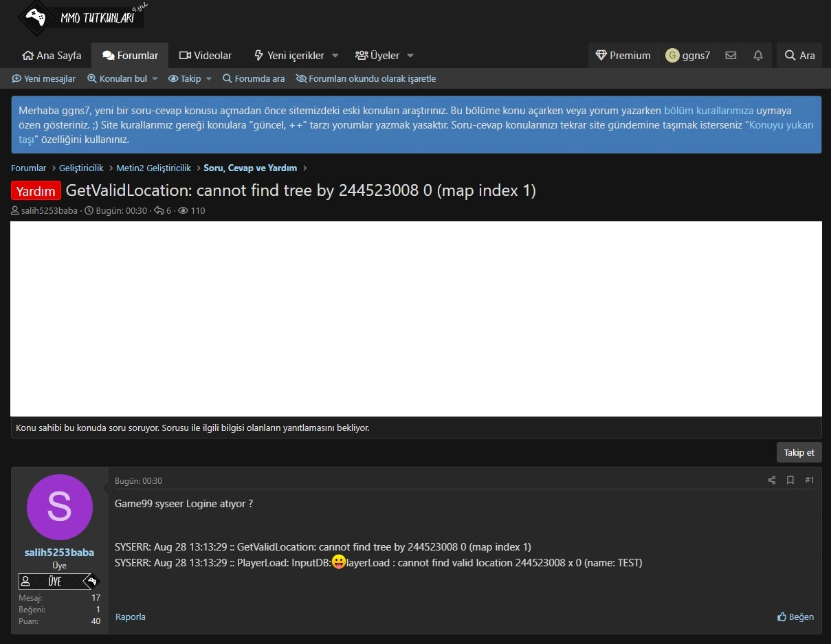Mark forums read via Forumları okundu olarak işaretle
The height and width of the screenshot is (644, 831).
pos(366,78)
